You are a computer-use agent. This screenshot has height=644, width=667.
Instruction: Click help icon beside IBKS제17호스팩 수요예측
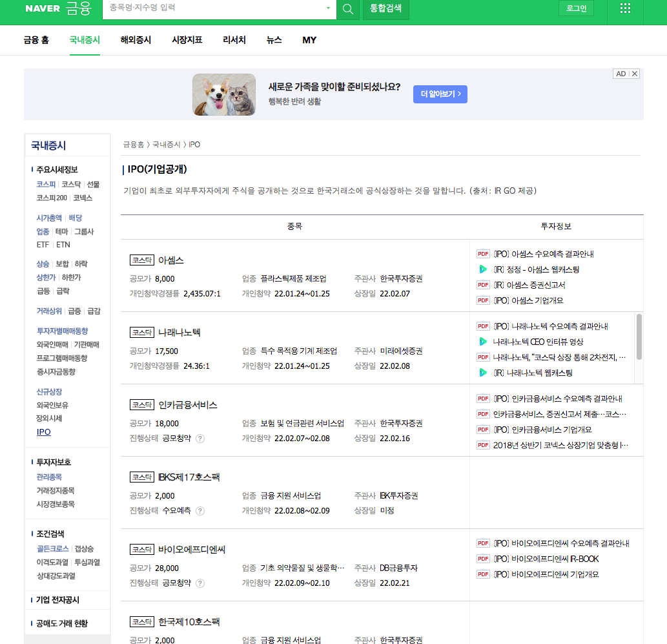200,511
